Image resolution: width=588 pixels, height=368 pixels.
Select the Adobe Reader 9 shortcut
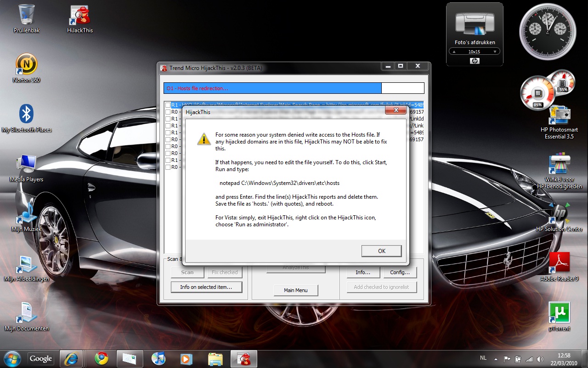(560, 267)
